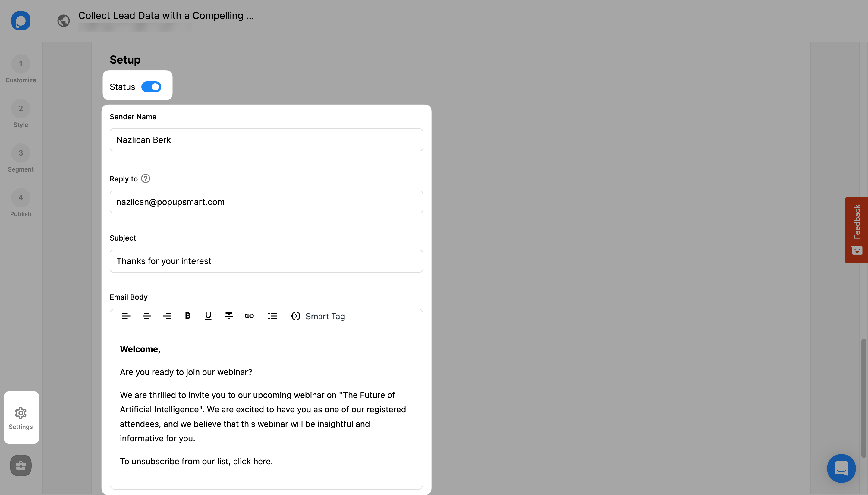Toggle the Status switch on
Image resolution: width=868 pixels, height=495 pixels.
pyautogui.click(x=152, y=87)
